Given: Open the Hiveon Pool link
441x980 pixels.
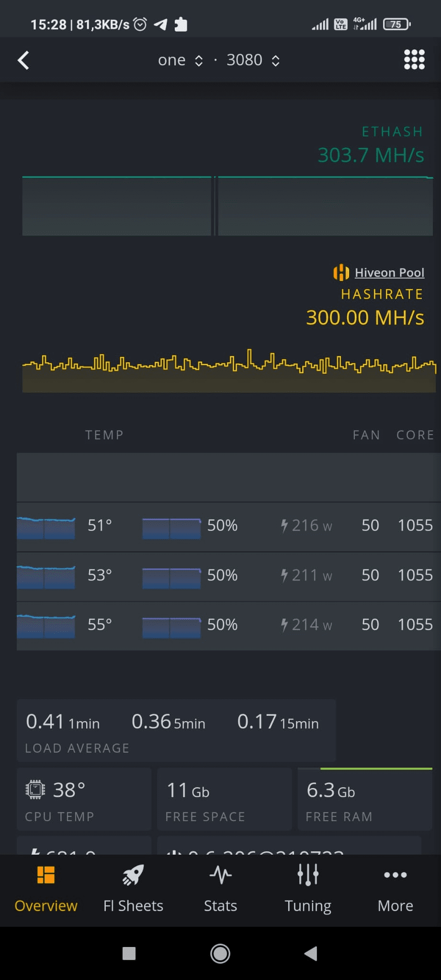Looking at the screenshot, I should 389,273.
